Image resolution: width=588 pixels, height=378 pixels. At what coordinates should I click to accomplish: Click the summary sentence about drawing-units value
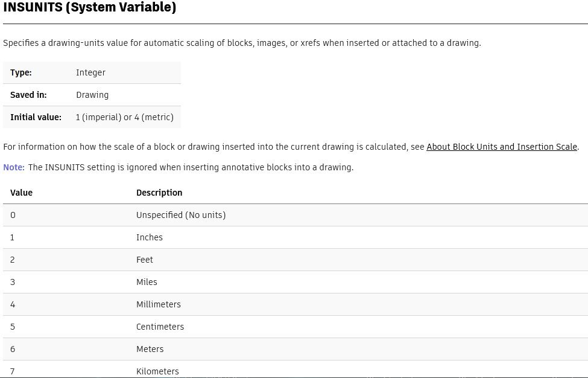point(242,43)
